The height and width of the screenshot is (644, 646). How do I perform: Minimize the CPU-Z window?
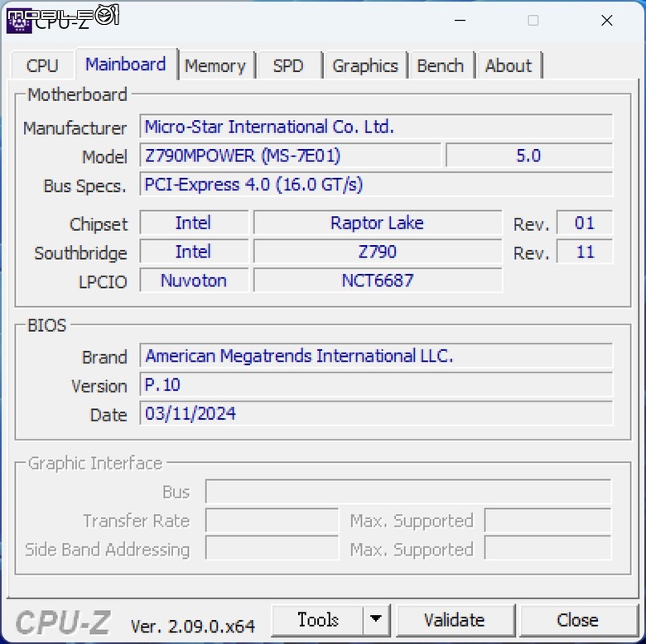(460, 20)
